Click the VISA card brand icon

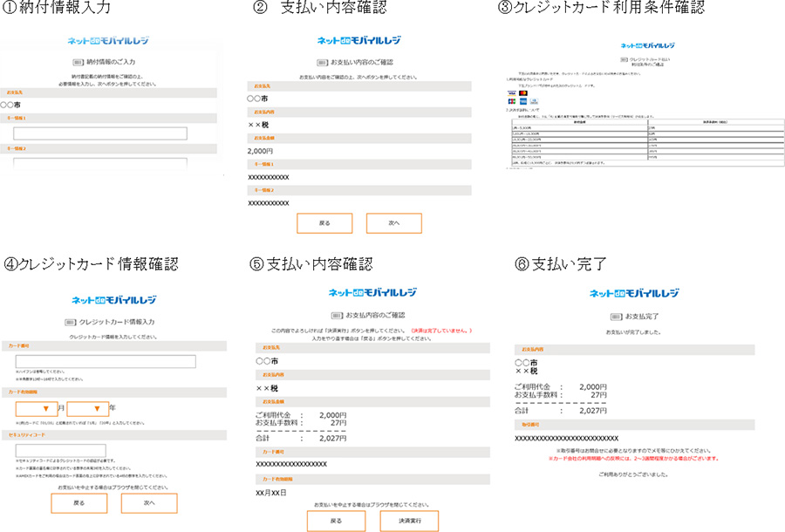(512, 93)
